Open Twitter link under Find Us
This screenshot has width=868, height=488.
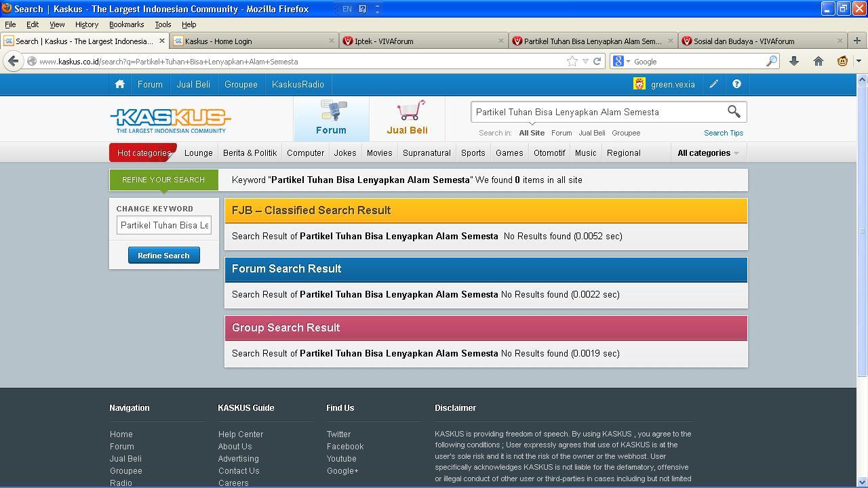pyautogui.click(x=338, y=434)
